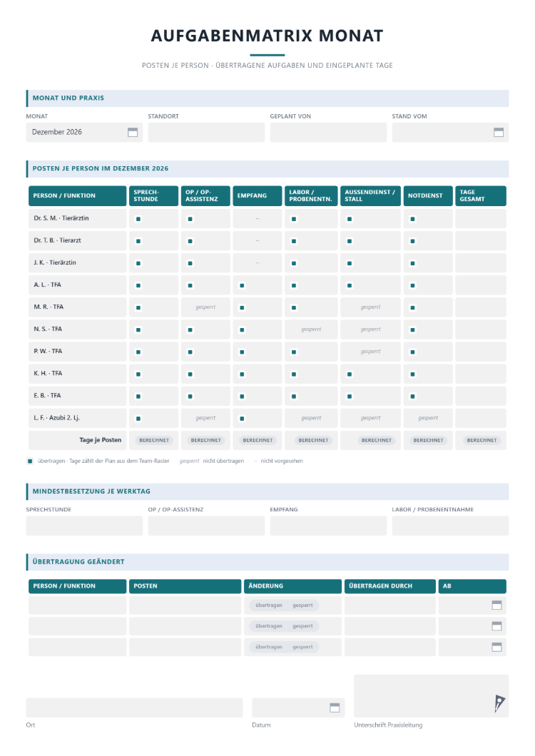Toggle Notdienst checkbox for E. B. TFA
This screenshot has height=756, width=535.
pyautogui.click(x=412, y=397)
